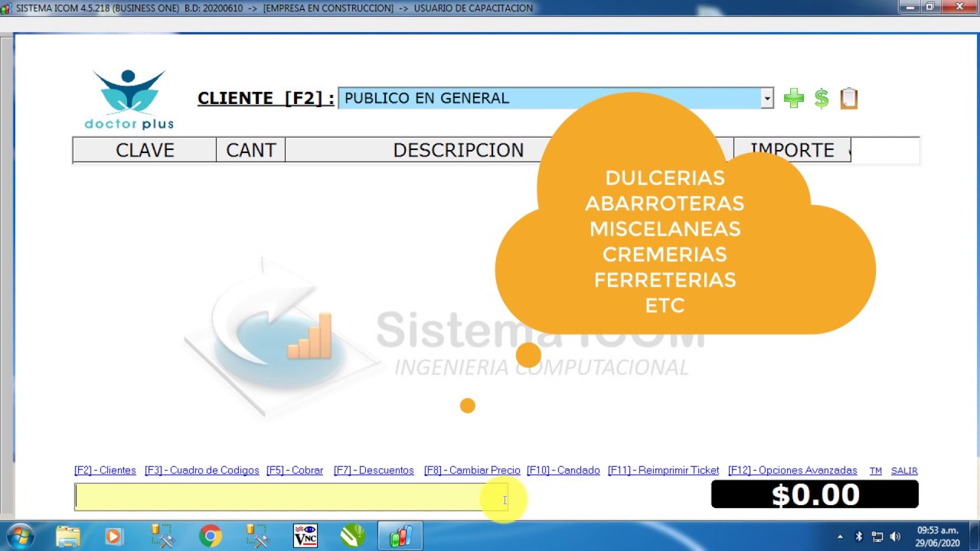Click the active Sistema ICOM taskbar icon
The image size is (980, 551).
(x=400, y=536)
